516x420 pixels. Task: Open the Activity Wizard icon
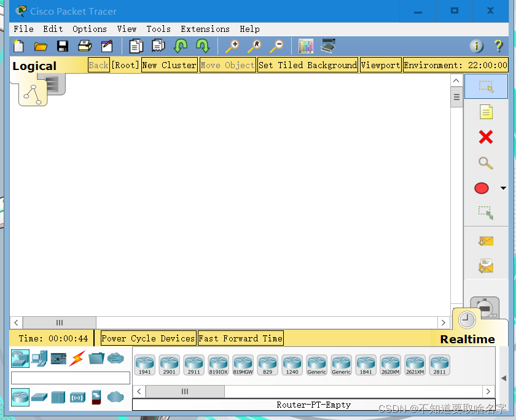107,46
